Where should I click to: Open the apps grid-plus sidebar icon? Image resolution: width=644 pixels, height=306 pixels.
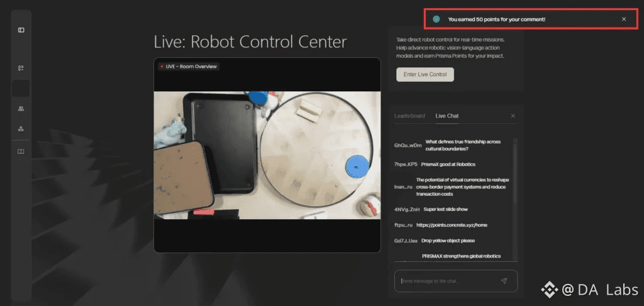tap(21, 68)
